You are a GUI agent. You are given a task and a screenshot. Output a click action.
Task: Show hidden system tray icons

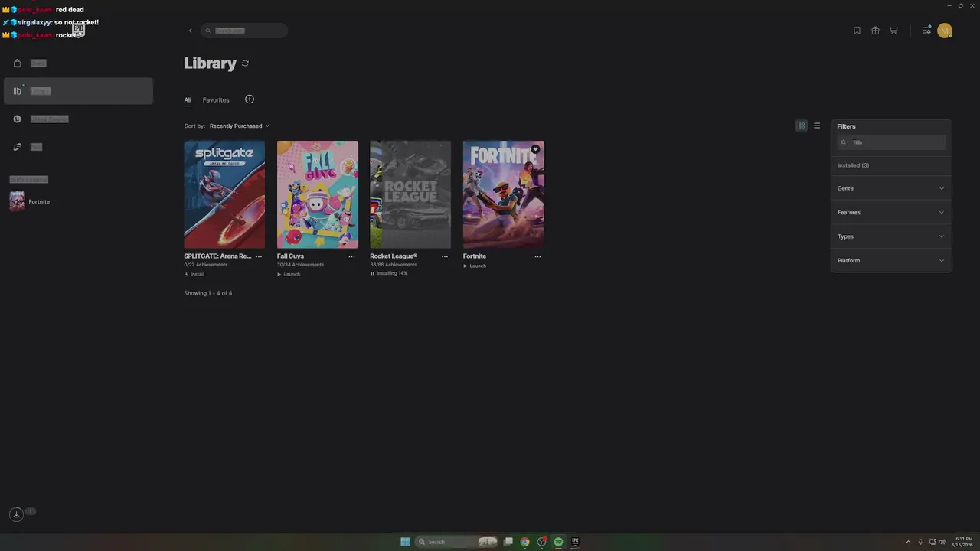pyautogui.click(x=908, y=542)
